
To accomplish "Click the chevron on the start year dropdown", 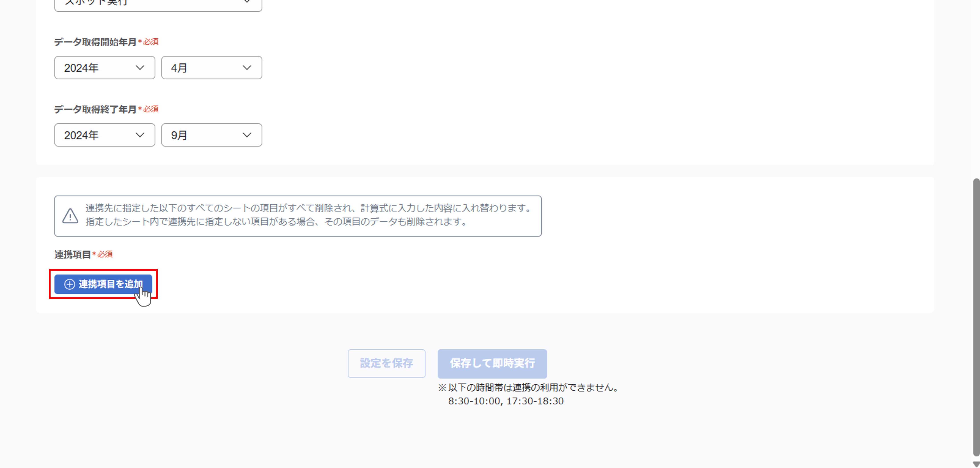I will coord(140,67).
